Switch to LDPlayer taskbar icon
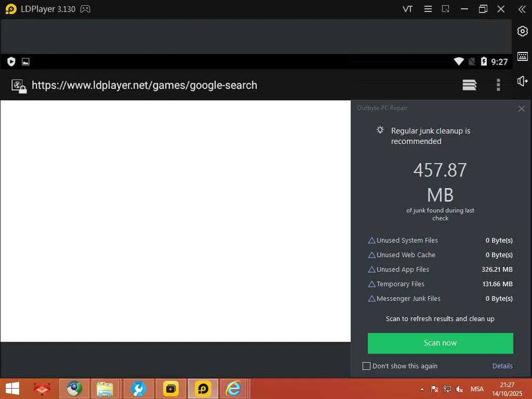532x399 pixels. tap(203, 389)
